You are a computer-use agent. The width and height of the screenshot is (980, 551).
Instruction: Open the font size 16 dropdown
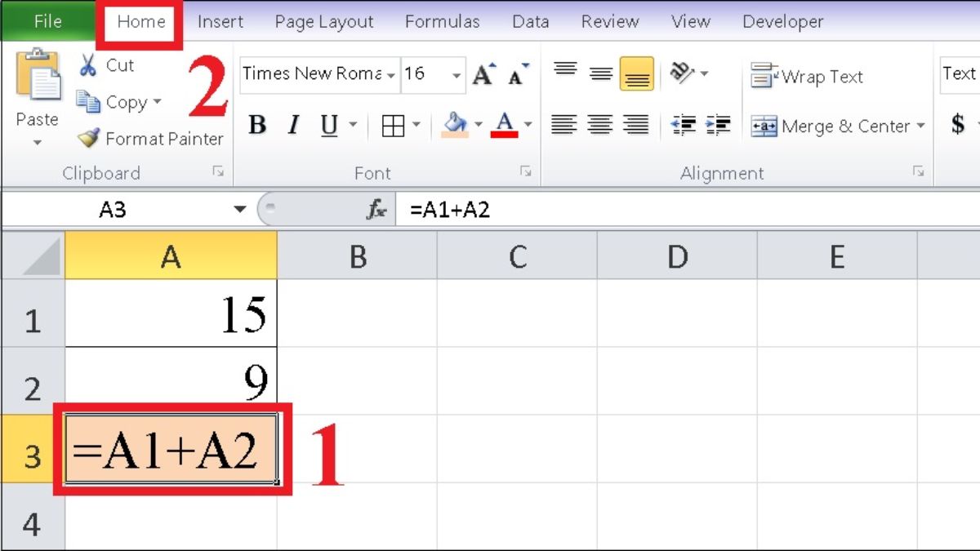[x=457, y=75]
